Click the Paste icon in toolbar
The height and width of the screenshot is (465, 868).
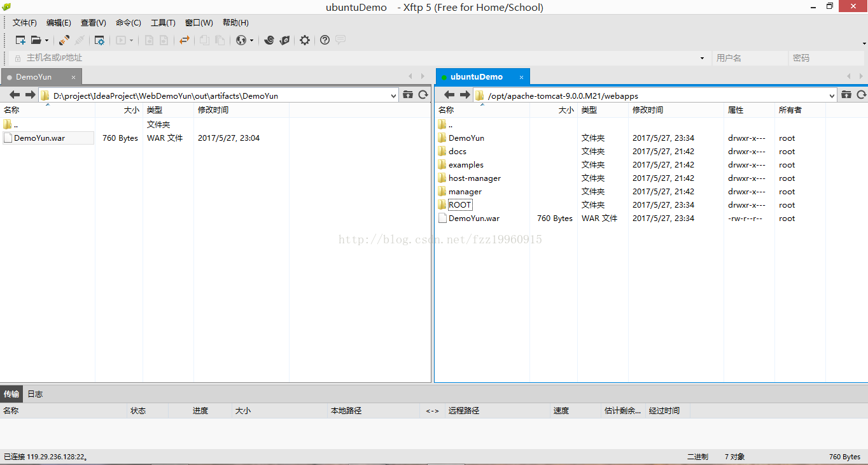tap(220, 40)
